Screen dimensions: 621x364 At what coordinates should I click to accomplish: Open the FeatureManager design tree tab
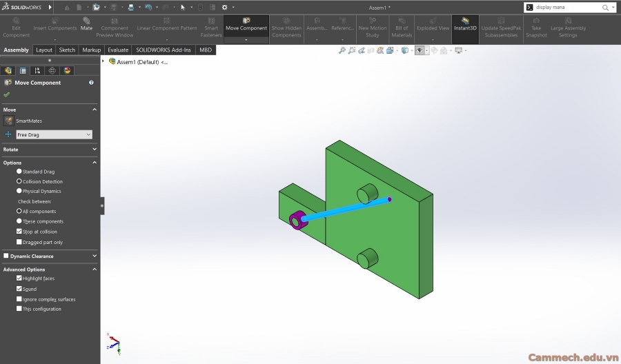(8, 70)
